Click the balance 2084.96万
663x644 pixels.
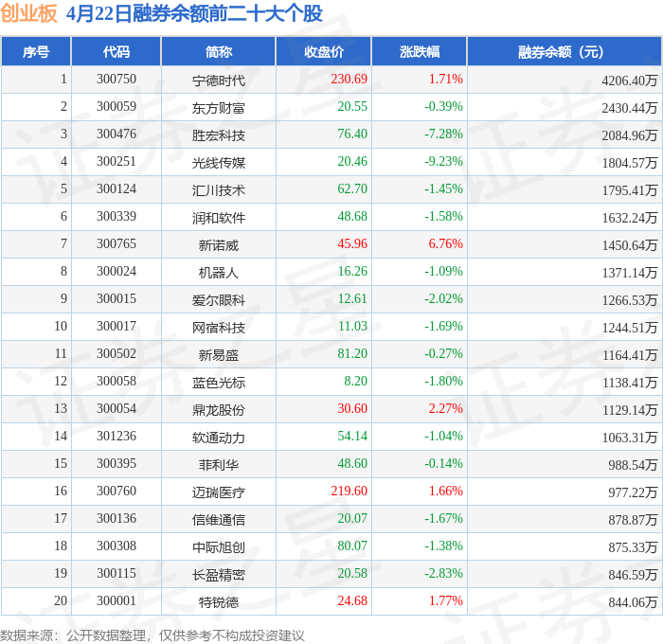(630, 135)
